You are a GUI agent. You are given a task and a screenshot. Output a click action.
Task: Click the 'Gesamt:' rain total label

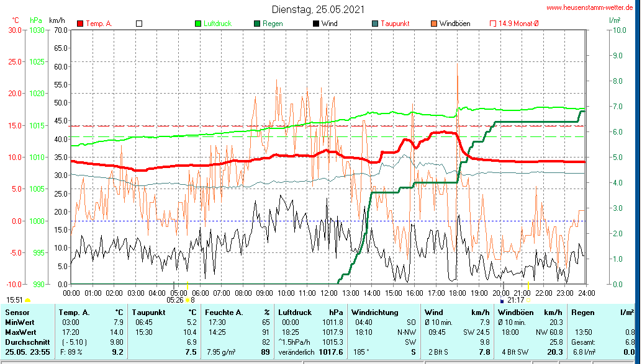[x=585, y=342]
